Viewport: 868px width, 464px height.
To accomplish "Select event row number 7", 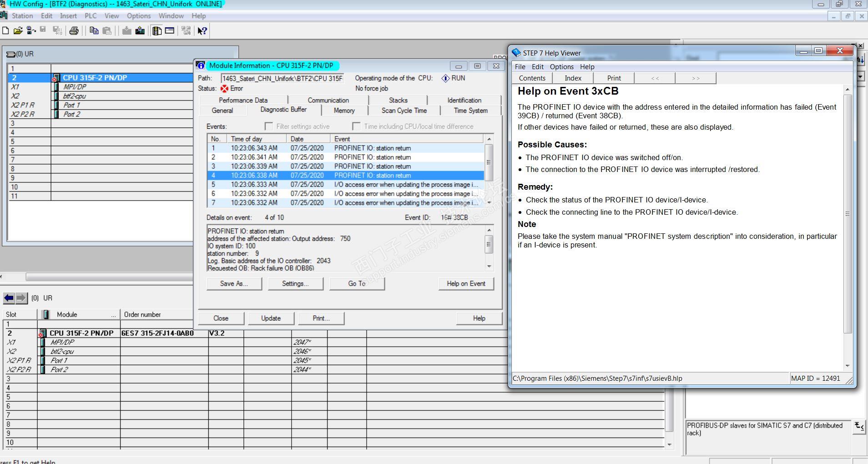I will pyautogui.click(x=346, y=203).
